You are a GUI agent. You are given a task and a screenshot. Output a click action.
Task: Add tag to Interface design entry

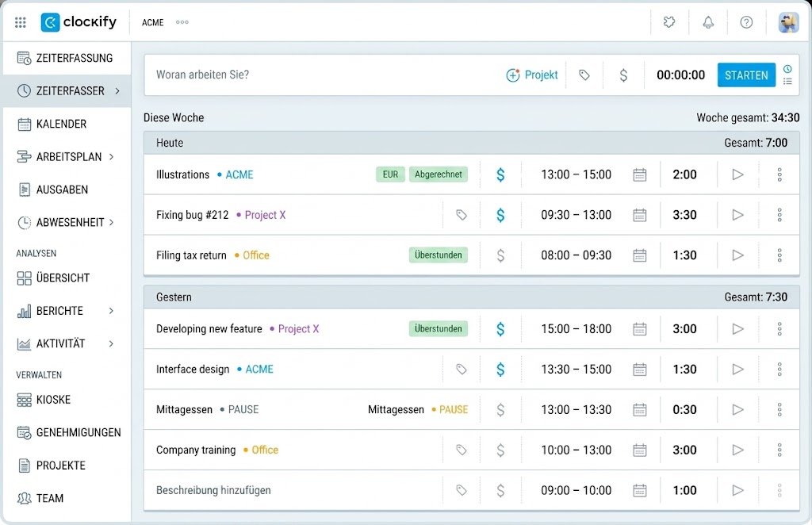[462, 369]
